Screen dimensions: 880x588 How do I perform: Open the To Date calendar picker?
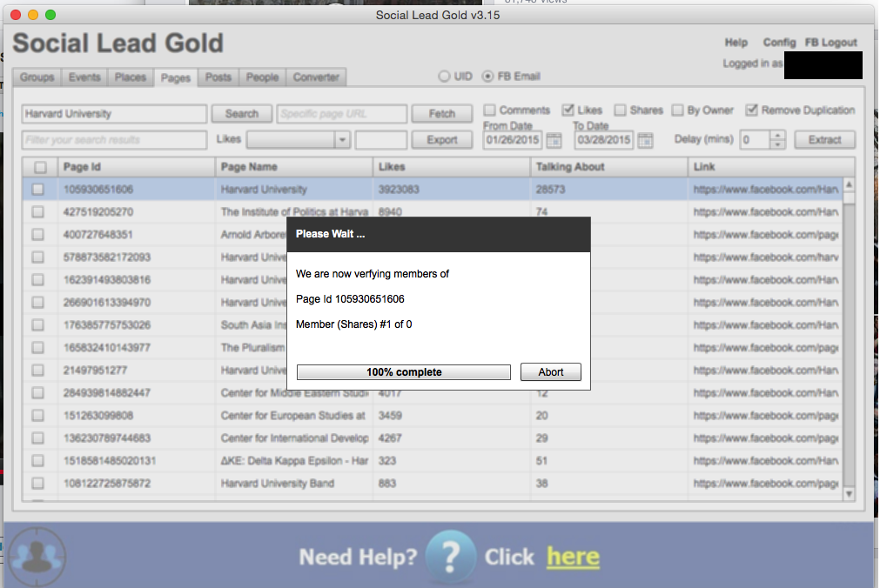tap(645, 140)
